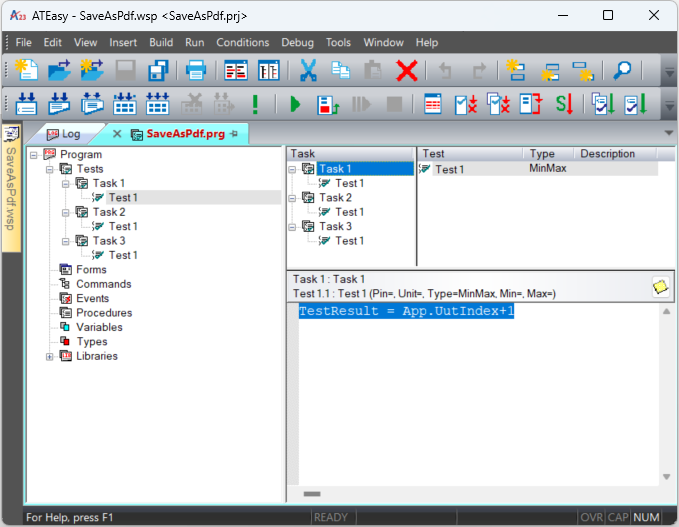Select Variables in the program tree
The width and height of the screenshot is (679, 527).
pos(99,327)
